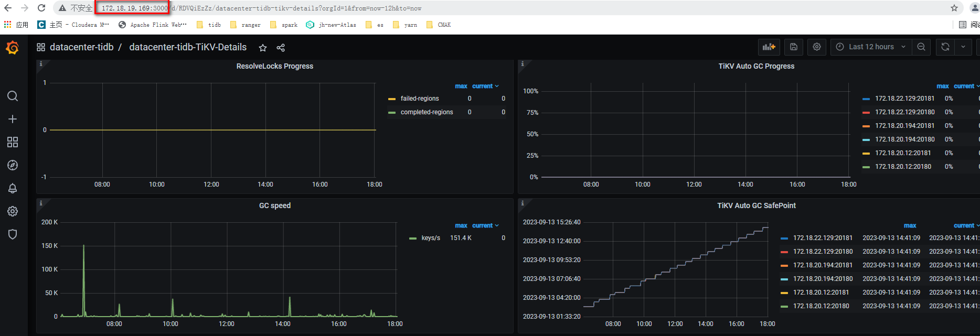Click the Add panel icon

coord(769,47)
